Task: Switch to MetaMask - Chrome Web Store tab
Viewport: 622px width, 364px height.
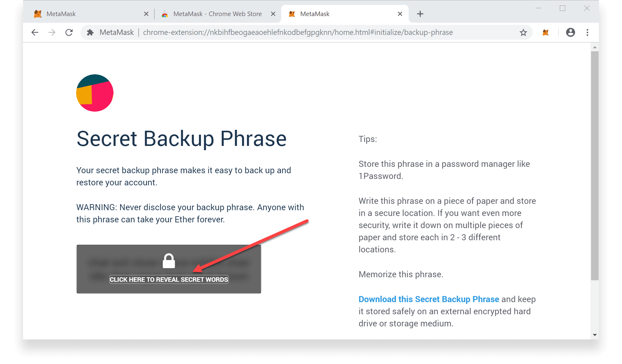Action: [x=217, y=14]
